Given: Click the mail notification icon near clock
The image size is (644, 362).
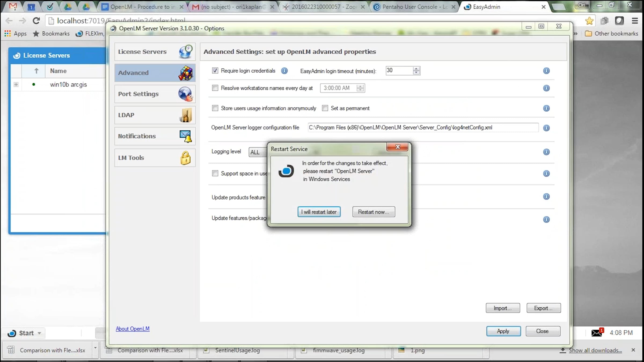Looking at the screenshot, I should (x=597, y=333).
